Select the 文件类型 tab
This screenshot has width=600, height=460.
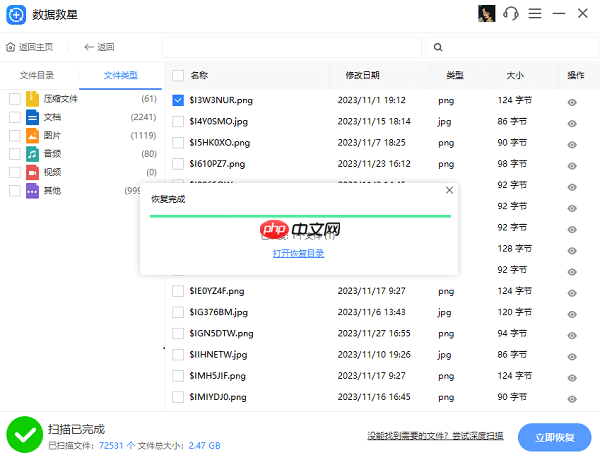click(121, 75)
